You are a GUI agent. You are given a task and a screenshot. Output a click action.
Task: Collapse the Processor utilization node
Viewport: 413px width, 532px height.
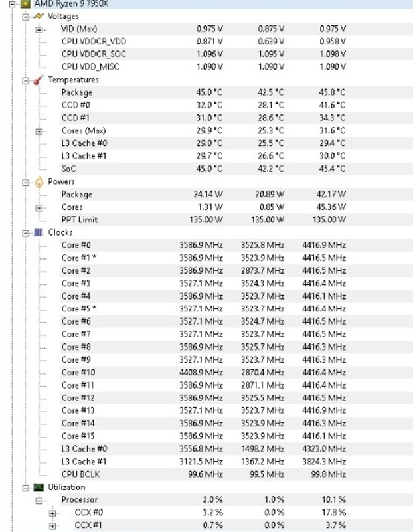point(39,500)
